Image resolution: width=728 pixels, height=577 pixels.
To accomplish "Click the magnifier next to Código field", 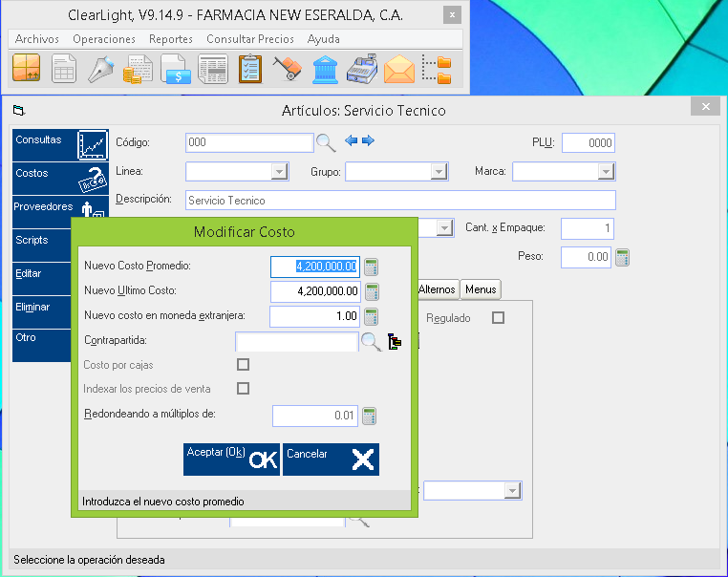I will 326,143.
